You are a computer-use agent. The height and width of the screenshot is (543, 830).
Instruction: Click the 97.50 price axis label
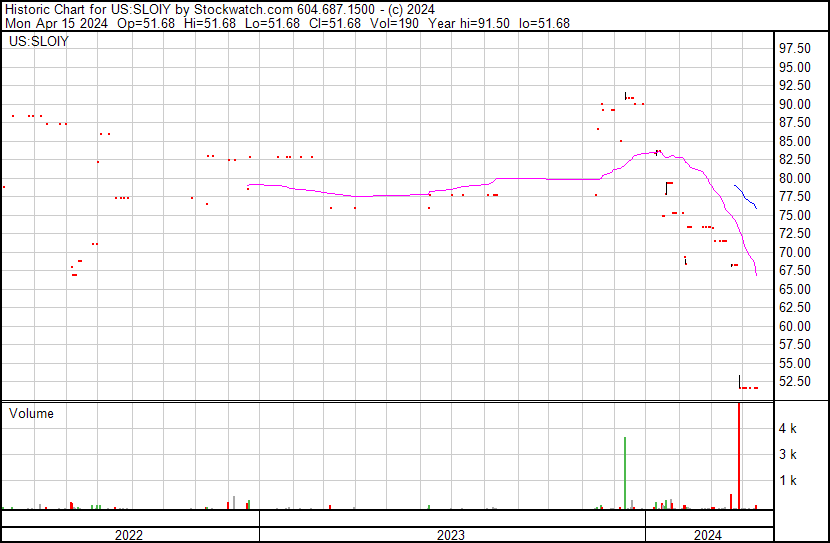(x=795, y=48)
